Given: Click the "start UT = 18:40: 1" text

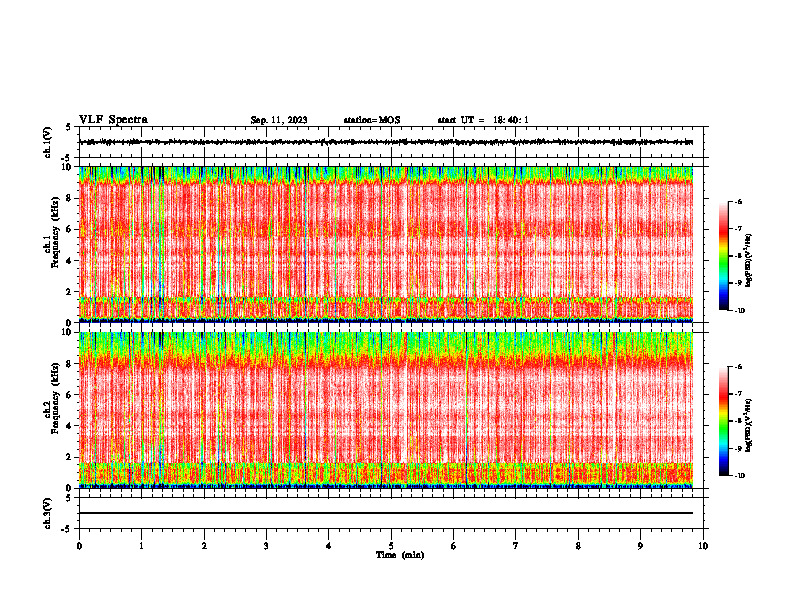Looking at the screenshot, I should tap(483, 120).
